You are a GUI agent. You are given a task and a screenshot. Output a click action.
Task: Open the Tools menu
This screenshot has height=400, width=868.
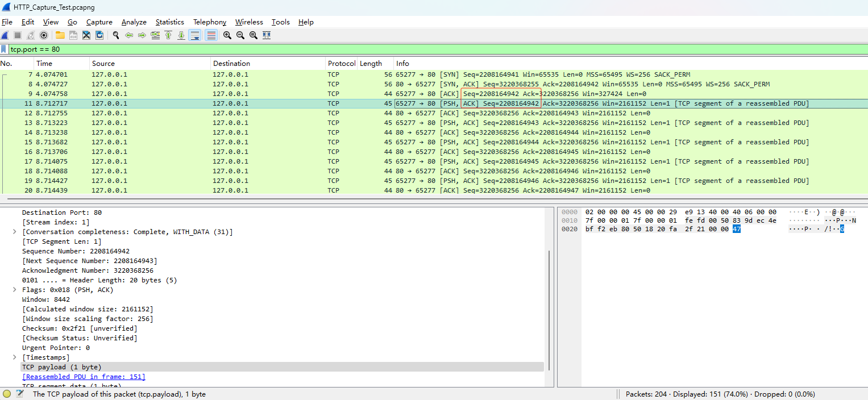(281, 22)
